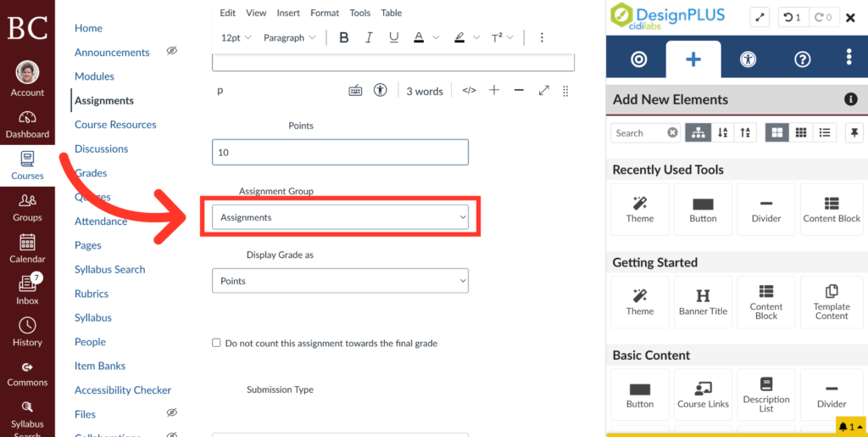The image size is (868, 437).
Task: Click the plus icon in editor status bar
Action: coord(494,90)
